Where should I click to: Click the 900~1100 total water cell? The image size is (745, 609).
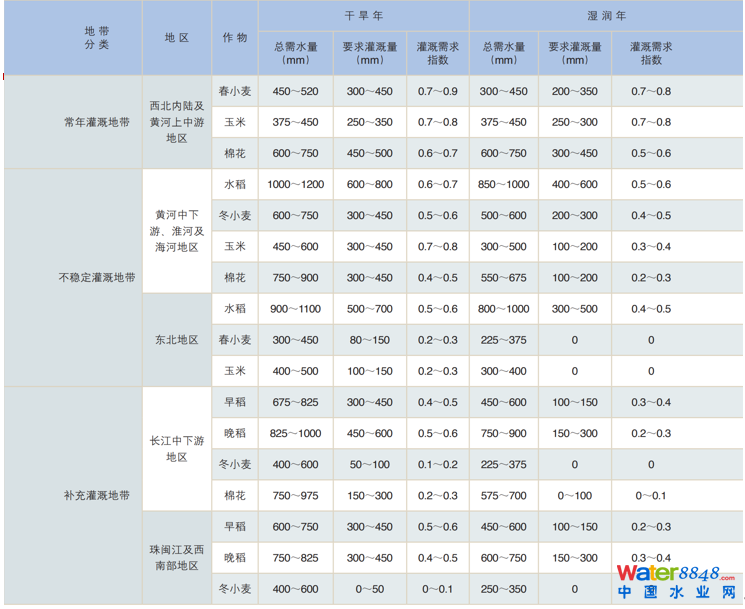[x=295, y=309]
